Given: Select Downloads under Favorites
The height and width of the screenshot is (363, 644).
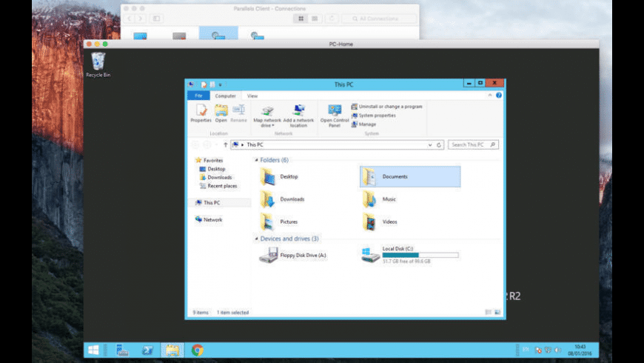Looking at the screenshot, I should [x=215, y=177].
